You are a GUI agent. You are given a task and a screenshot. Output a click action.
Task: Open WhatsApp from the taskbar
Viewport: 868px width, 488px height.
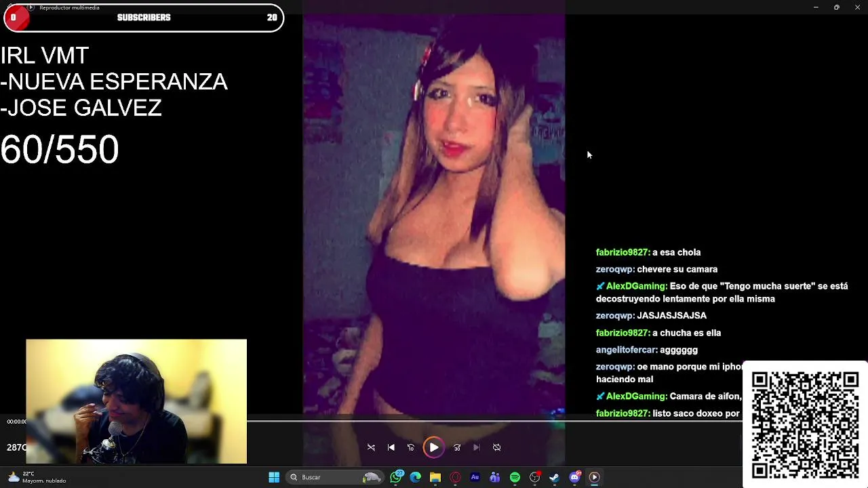click(397, 477)
